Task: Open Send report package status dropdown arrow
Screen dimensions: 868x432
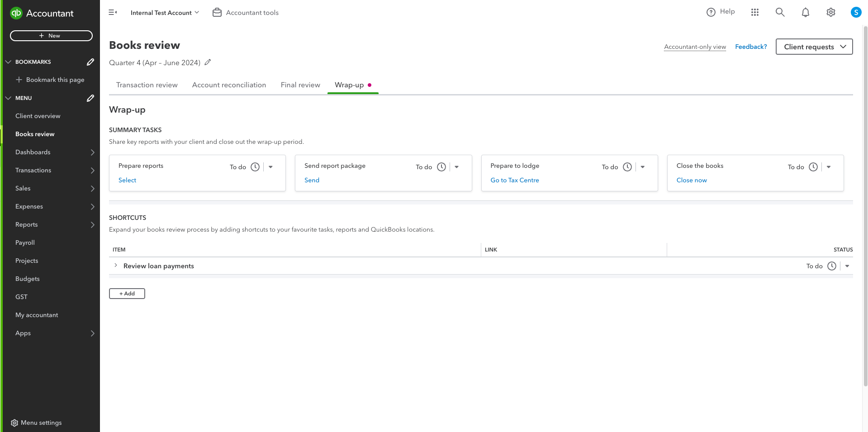Action: [457, 167]
